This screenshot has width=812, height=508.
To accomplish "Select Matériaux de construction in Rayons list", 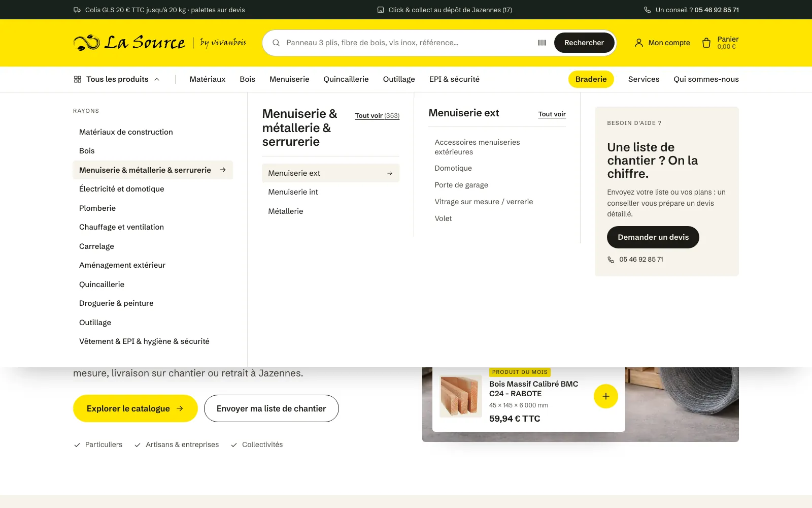I will pyautogui.click(x=153, y=132).
